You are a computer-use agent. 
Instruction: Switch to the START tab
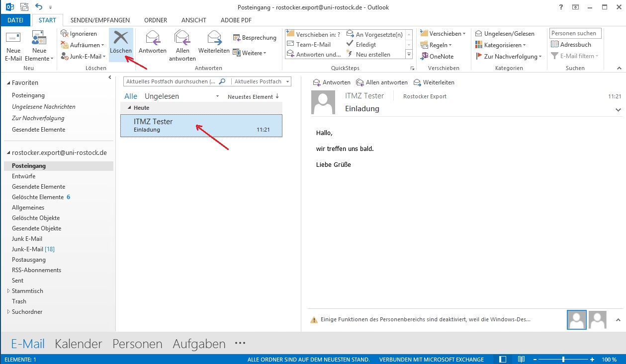tap(48, 20)
